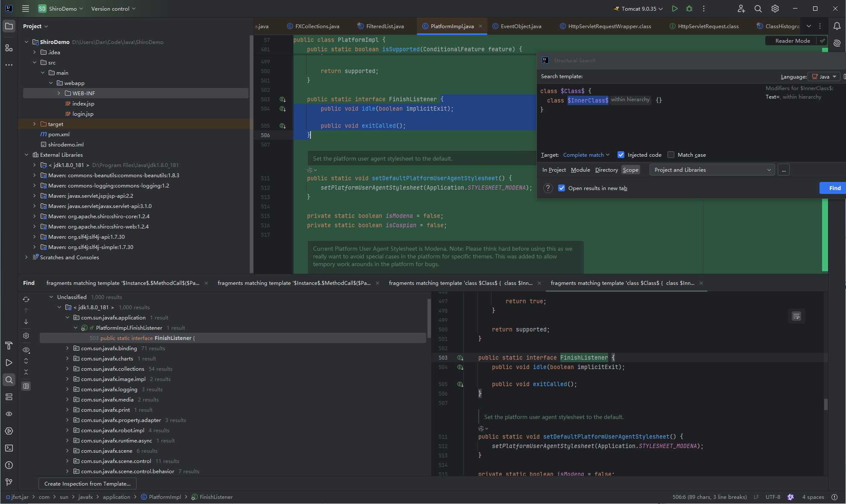Select the In Project scope option

pos(554,170)
